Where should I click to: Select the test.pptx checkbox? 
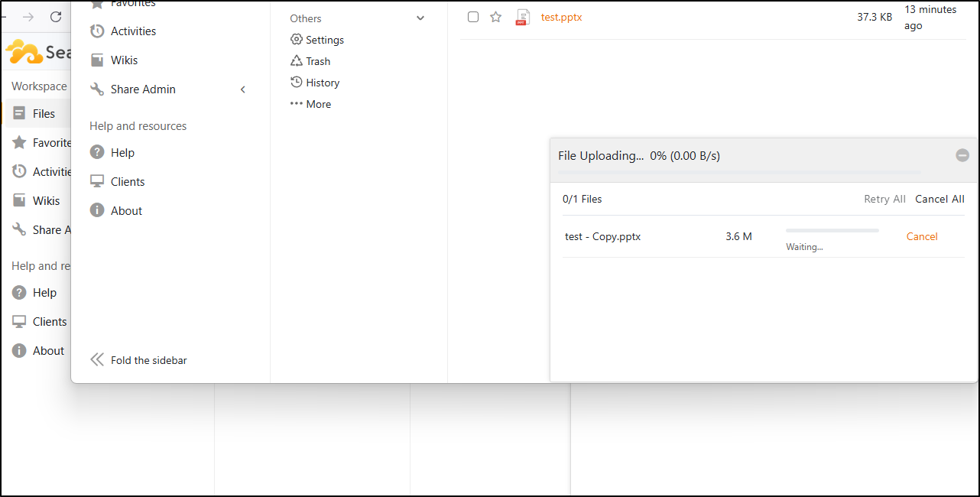[x=473, y=17]
